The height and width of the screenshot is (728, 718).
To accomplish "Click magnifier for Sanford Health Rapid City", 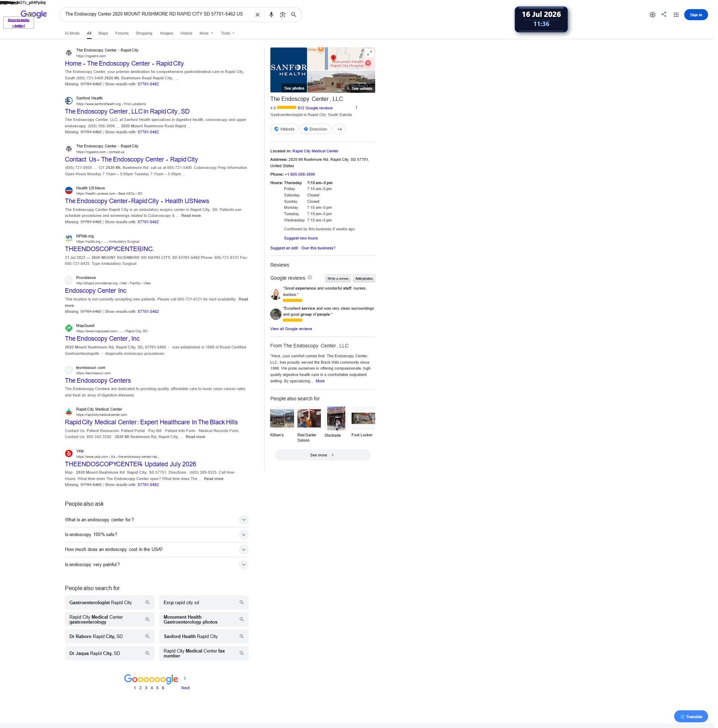I will [242, 636].
